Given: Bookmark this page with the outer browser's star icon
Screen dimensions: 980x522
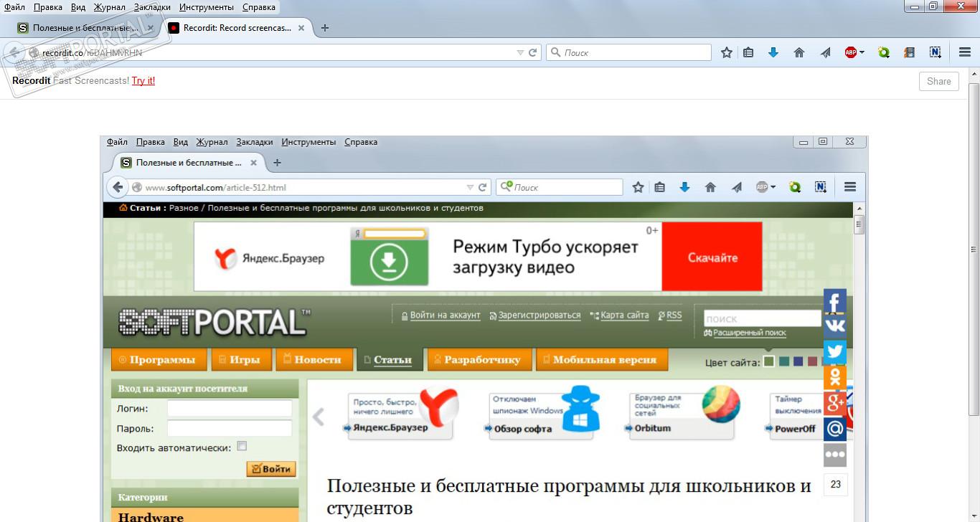Looking at the screenshot, I should coord(727,52).
